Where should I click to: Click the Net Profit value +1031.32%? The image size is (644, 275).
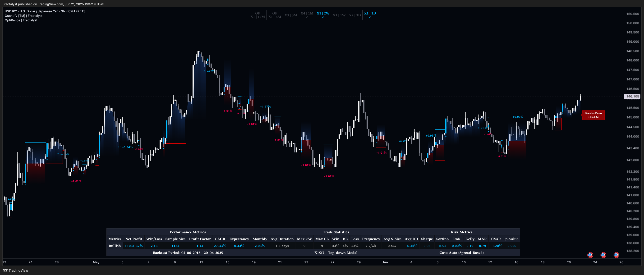134,246
